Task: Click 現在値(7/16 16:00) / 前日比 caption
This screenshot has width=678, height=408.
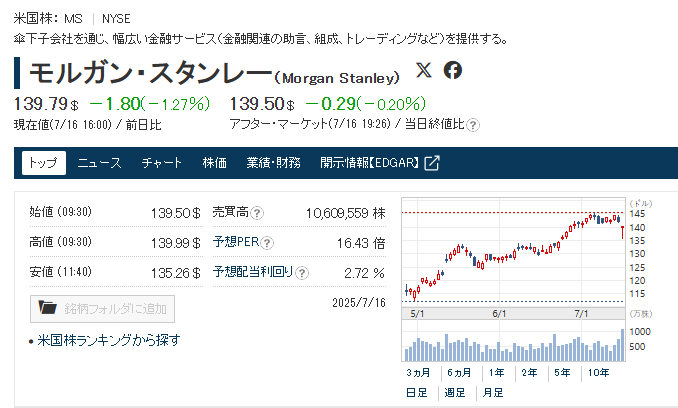Action: point(88,125)
